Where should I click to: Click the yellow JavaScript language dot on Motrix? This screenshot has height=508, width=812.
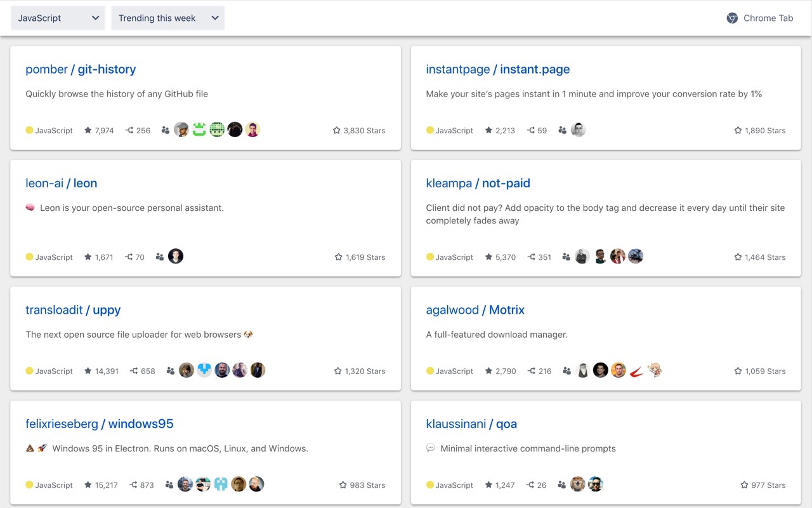(x=430, y=371)
